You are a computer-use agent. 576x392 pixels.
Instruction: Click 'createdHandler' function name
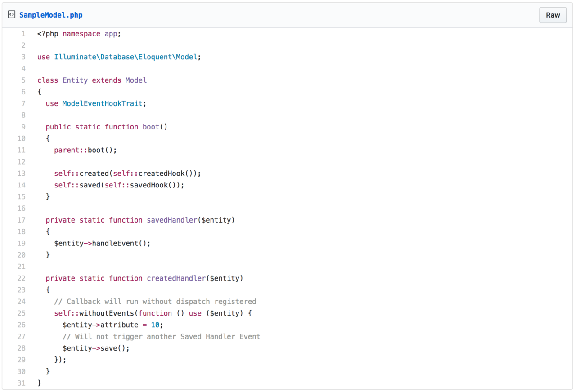pyautogui.click(x=176, y=279)
